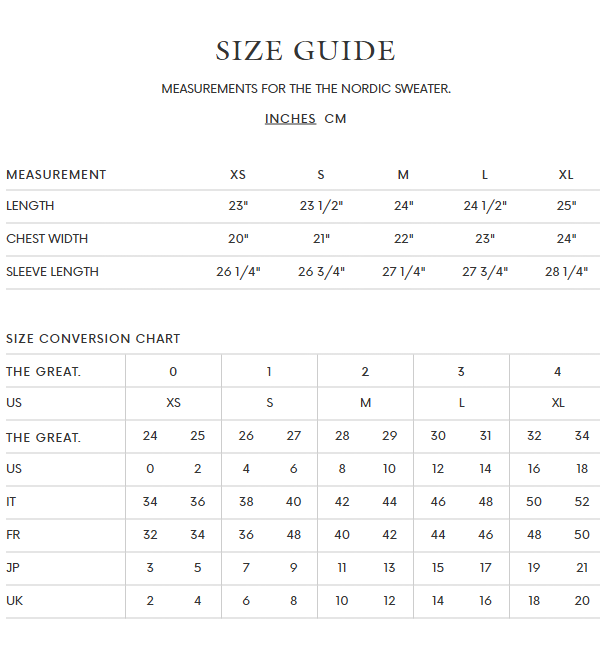The height and width of the screenshot is (651, 600).
Task: Click the IT row label
Action: click(12, 502)
